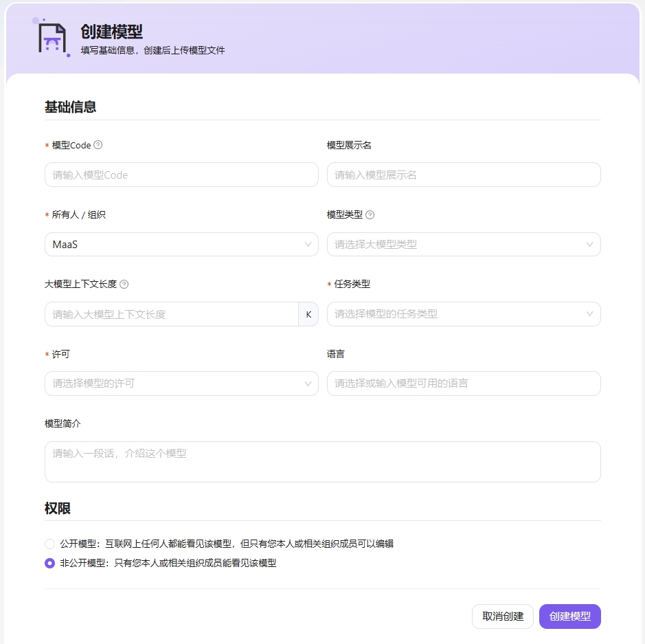Click the K unit suffix of context length
645x644 pixels.
click(x=308, y=314)
